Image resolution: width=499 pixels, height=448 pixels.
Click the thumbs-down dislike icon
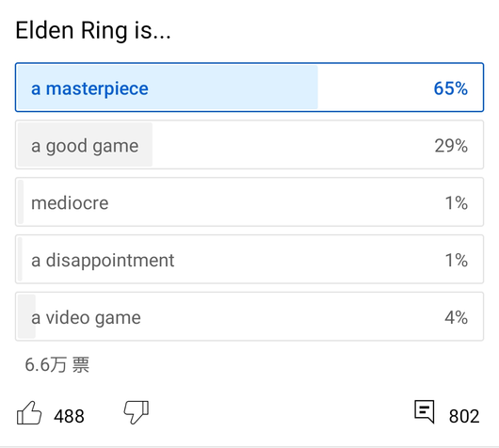pos(137,412)
